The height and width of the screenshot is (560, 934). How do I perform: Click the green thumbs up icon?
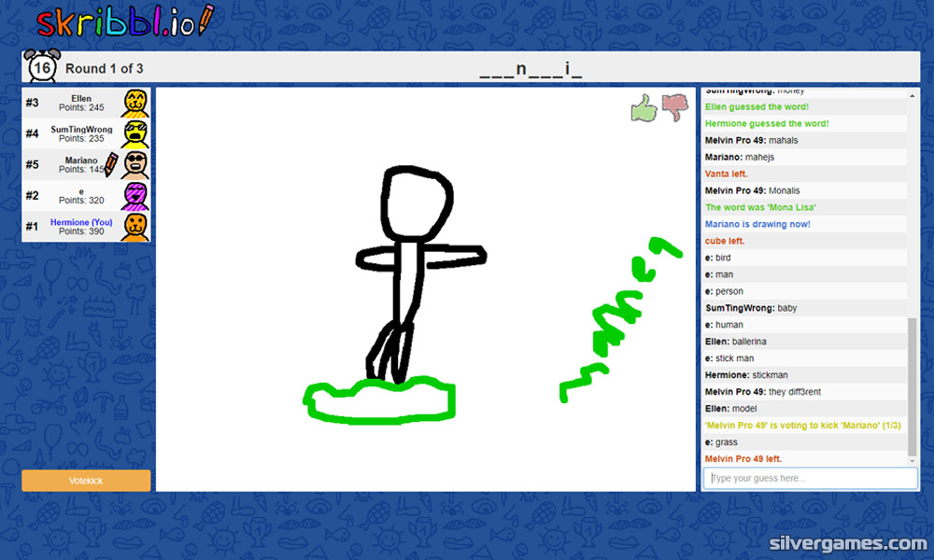point(644,108)
